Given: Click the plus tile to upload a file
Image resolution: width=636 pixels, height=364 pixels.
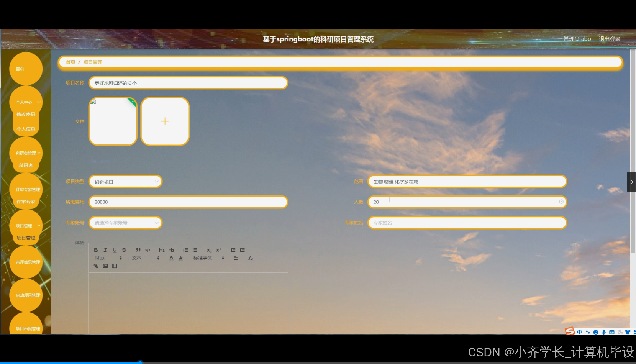Looking at the screenshot, I should pos(165,121).
